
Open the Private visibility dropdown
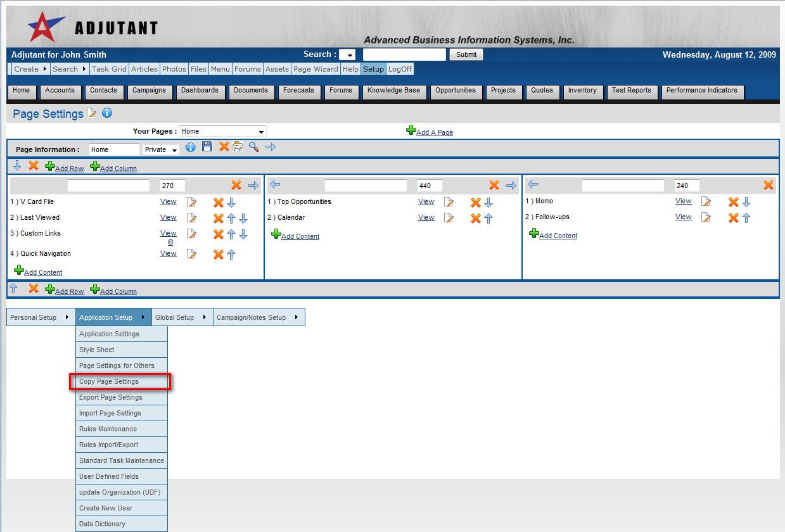[161, 149]
